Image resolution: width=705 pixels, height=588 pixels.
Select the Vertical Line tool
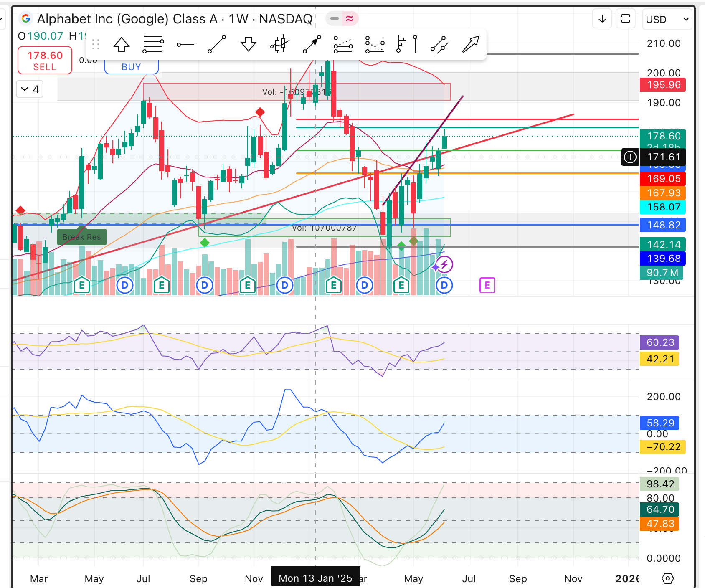[x=416, y=44]
